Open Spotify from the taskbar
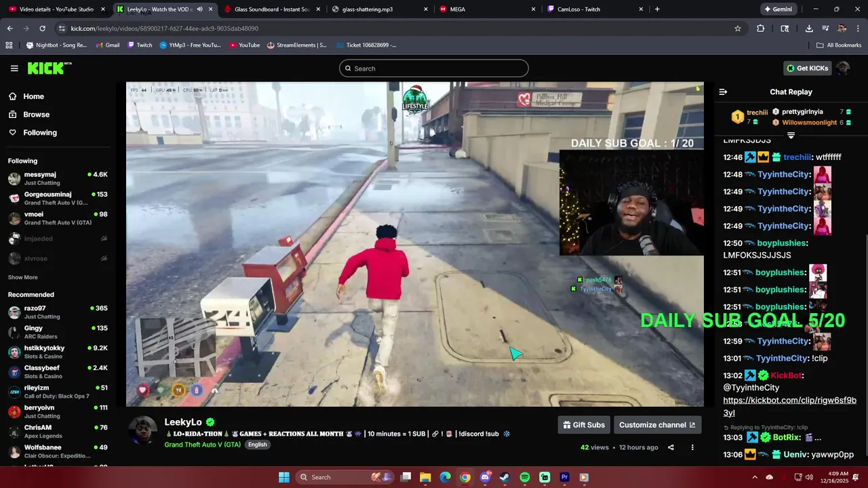Viewport: 868px width, 488px height. (x=525, y=477)
